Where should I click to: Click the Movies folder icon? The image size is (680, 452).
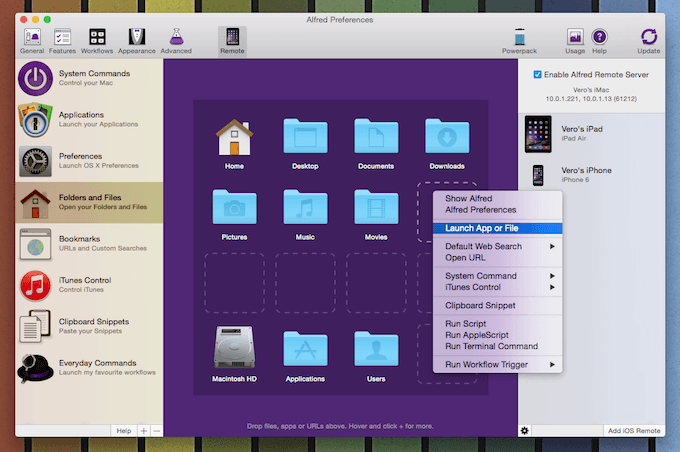(x=376, y=207)
